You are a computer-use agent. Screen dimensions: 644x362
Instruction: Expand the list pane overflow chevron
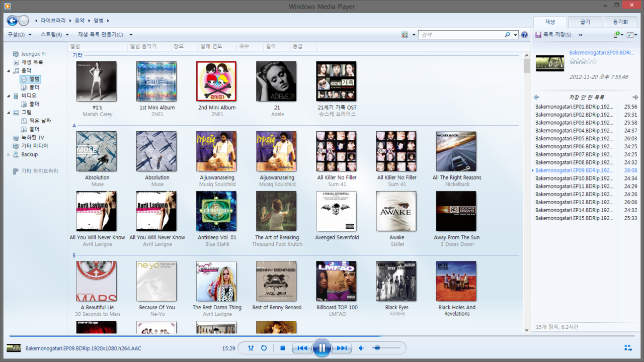point(581,35)
